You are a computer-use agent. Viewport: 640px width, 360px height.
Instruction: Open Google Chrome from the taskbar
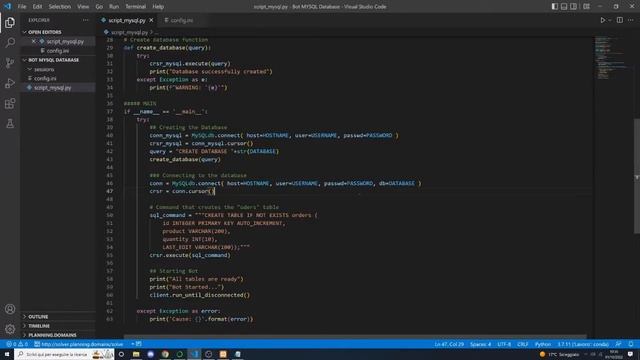coord(165,354)
